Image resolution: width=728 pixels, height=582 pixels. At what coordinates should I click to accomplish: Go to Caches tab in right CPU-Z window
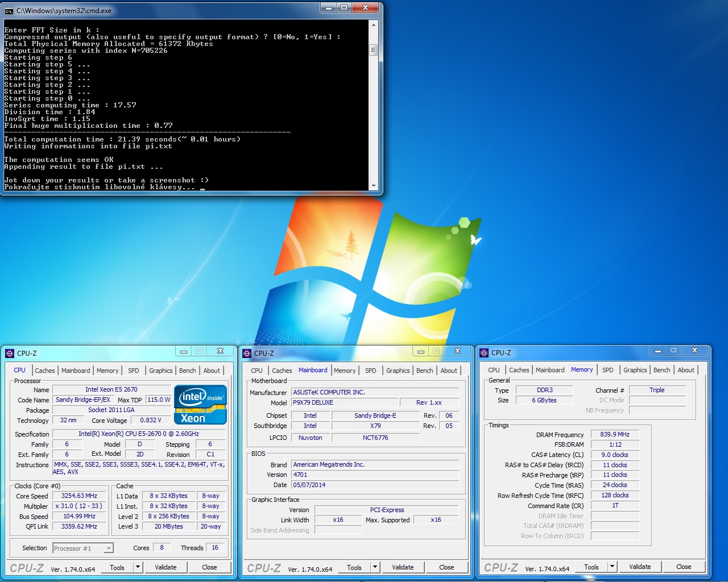coord(519,370)
